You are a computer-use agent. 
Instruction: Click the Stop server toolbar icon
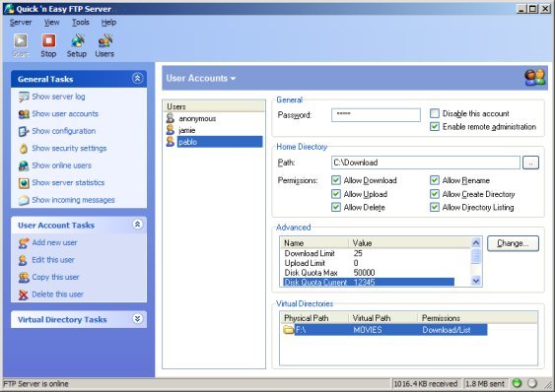[x=49, y=40]
